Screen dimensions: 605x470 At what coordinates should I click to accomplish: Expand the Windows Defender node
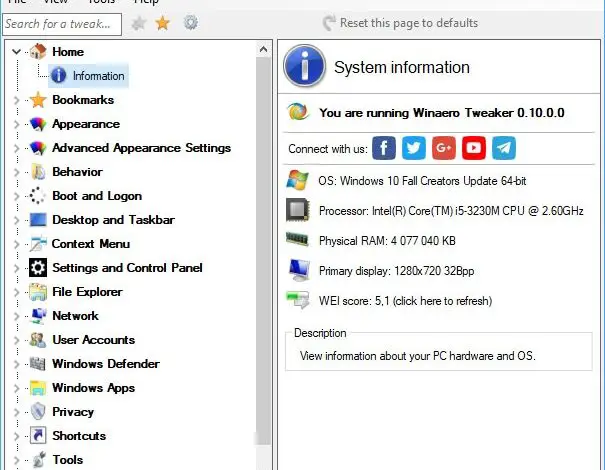[16, 363]
